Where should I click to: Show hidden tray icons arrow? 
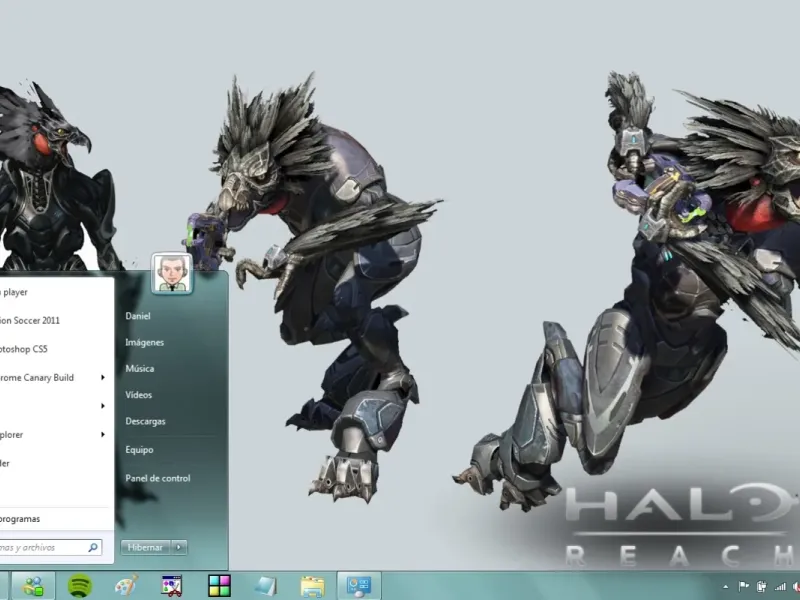tap(726, 587)
